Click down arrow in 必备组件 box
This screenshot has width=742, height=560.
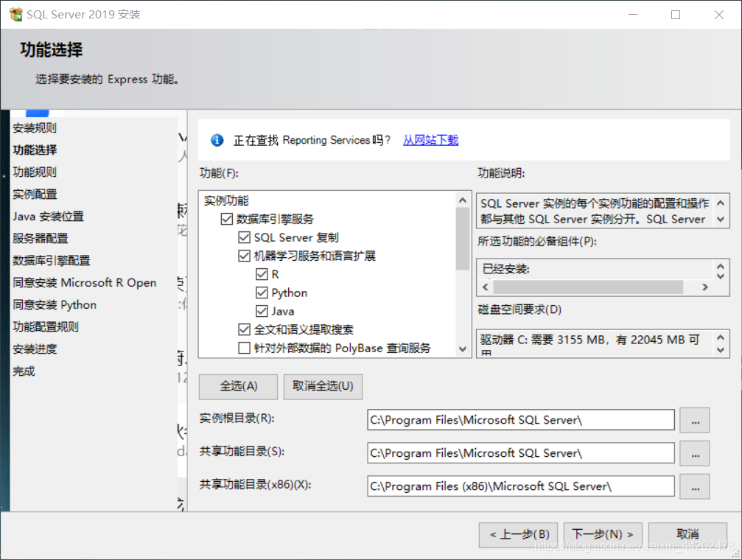(720, 276)
